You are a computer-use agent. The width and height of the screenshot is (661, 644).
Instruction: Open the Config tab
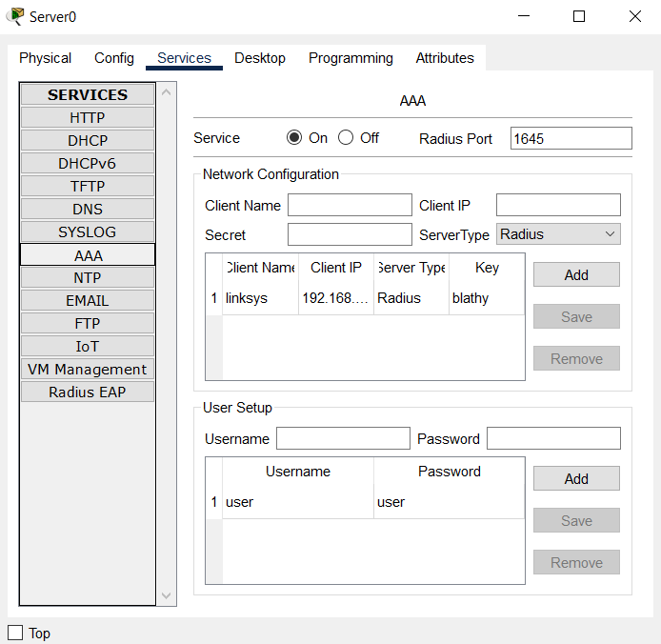click(x=114, y=58)
